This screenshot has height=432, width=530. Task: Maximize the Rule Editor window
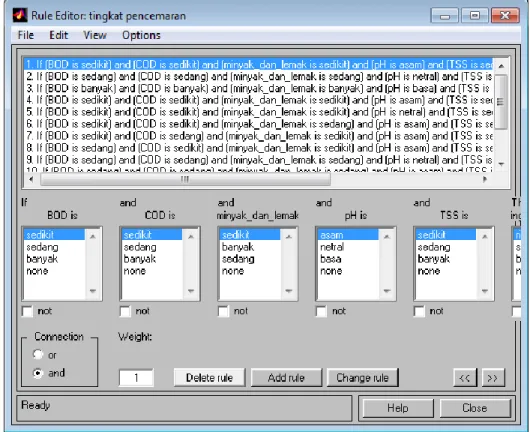[x=475, y=16]
